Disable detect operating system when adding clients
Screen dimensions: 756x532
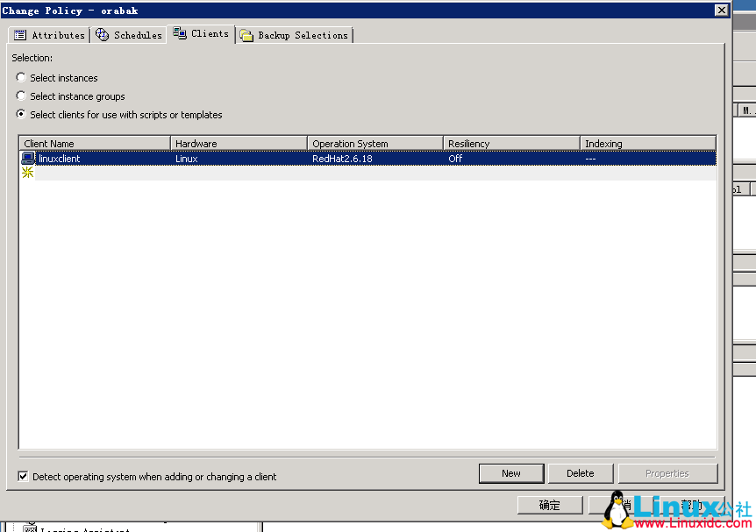click(23, 477)
